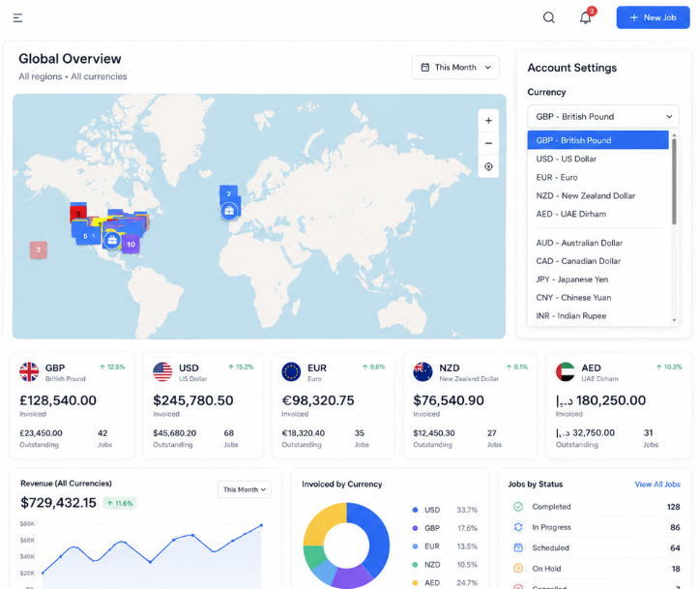Click the 12.5% growth indicator on GBP card
Image resolution: width=700 pixels, height=589 pixels.
coord(112,368)
